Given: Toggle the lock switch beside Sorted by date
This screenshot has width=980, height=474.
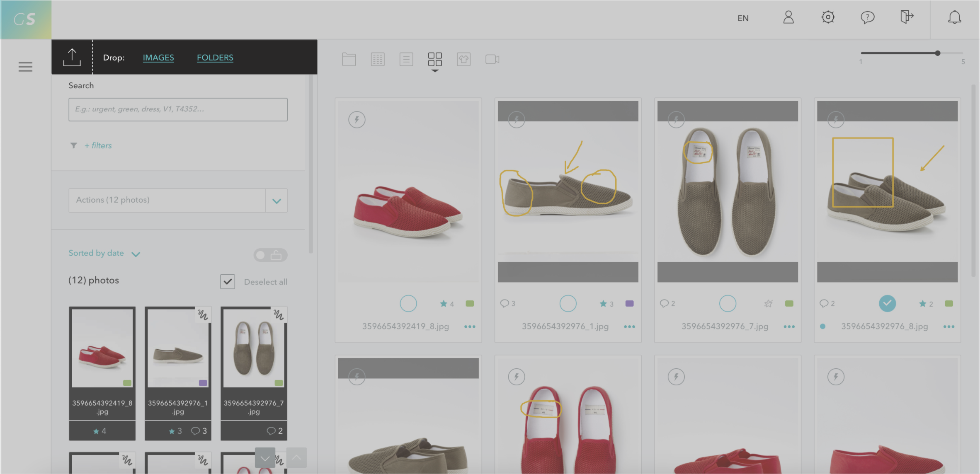Looking at the screenshot, I should tap(270, 255).
